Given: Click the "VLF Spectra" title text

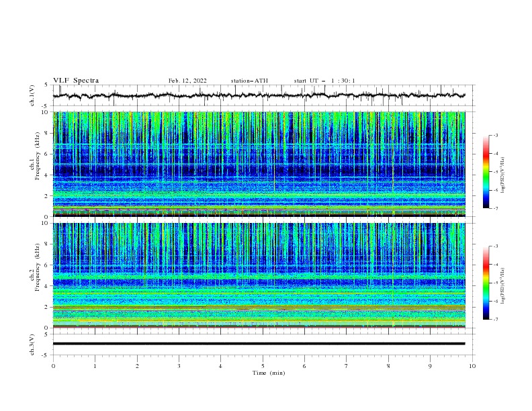Looking at the screenshot, I should 76,81.
